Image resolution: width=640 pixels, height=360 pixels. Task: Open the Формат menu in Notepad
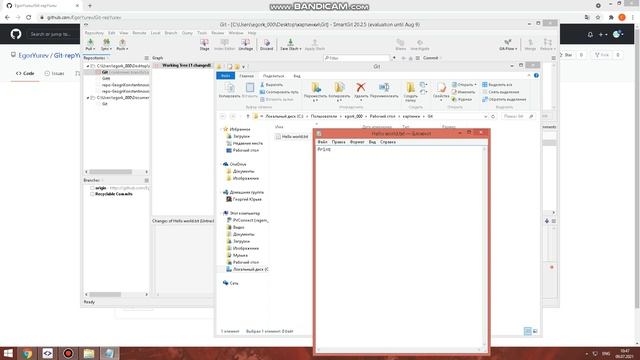[357, 142]
